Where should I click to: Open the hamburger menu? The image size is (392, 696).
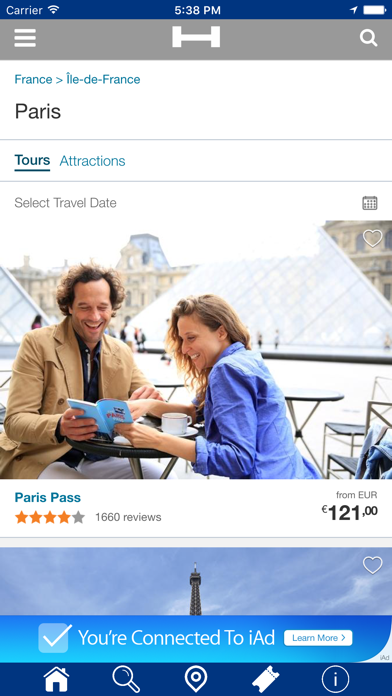click(x=25, y=38)
